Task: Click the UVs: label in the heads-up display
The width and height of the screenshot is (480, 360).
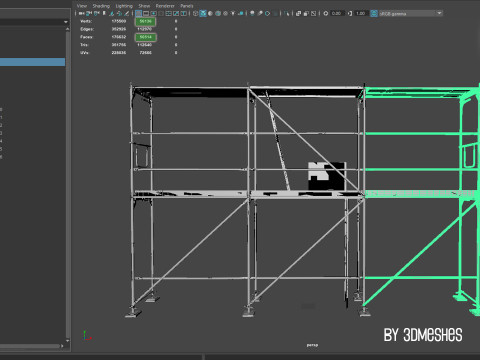Action: pyautogui.click(x=85, y=53)
